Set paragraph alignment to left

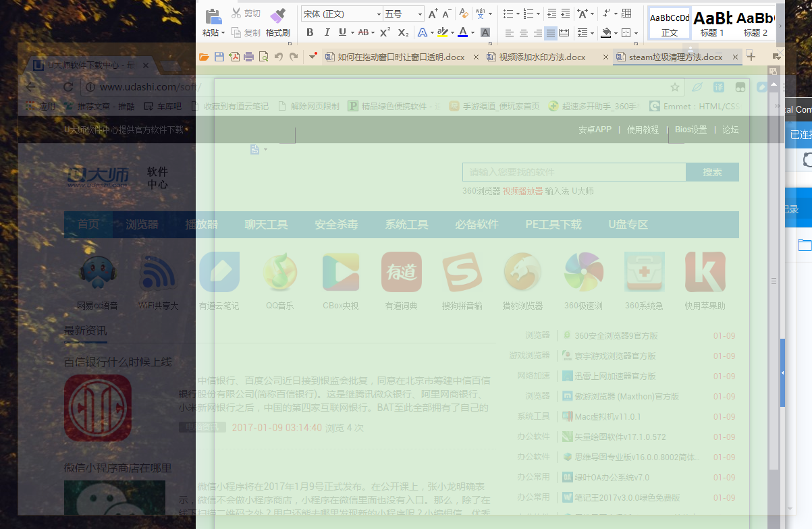pos(509,32)
